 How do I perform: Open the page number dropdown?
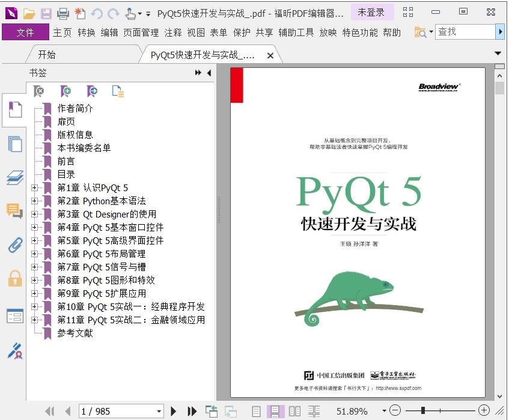(x=159, y=412)
